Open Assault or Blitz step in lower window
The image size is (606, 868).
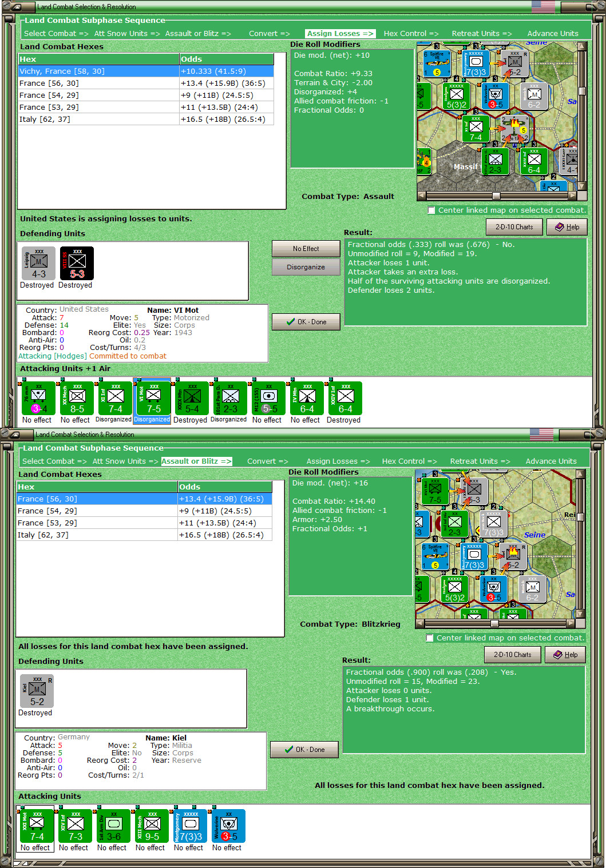(196, 461)
